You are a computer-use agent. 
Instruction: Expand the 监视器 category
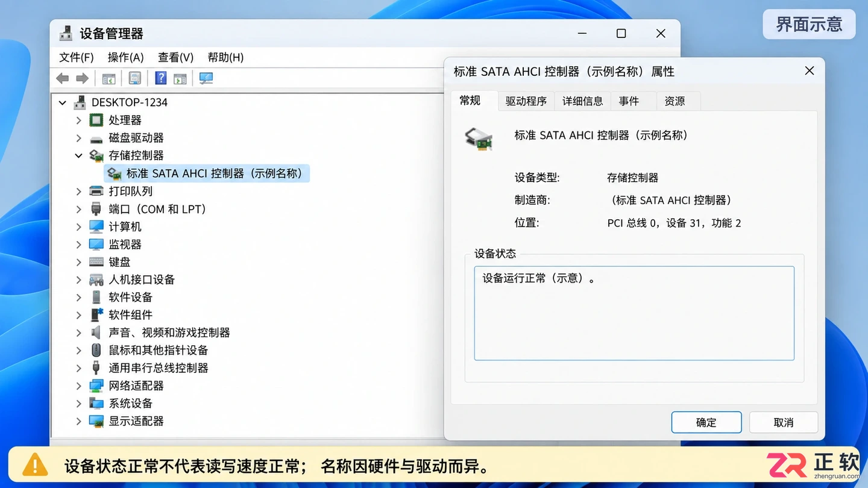78,245
